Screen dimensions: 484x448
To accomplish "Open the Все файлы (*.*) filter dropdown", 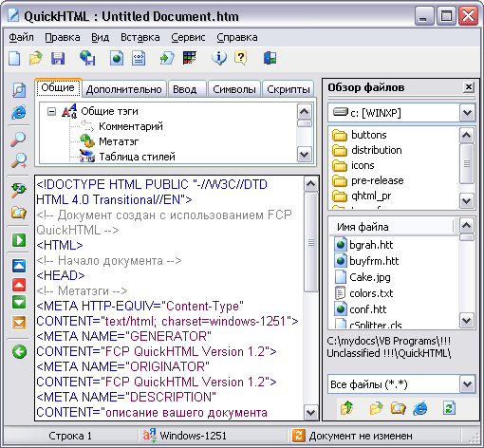I will pyautogui.click(x=467, y=384).
